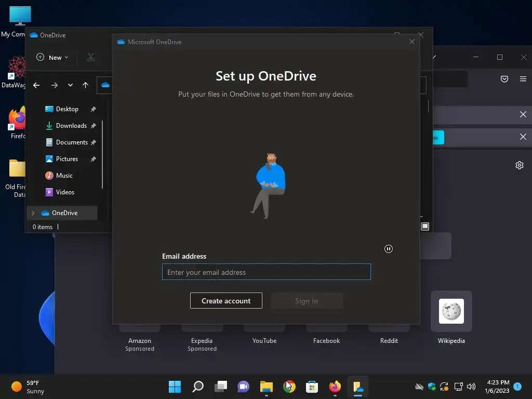
Task: Open the network tray icon
Action: coord(458,387)
